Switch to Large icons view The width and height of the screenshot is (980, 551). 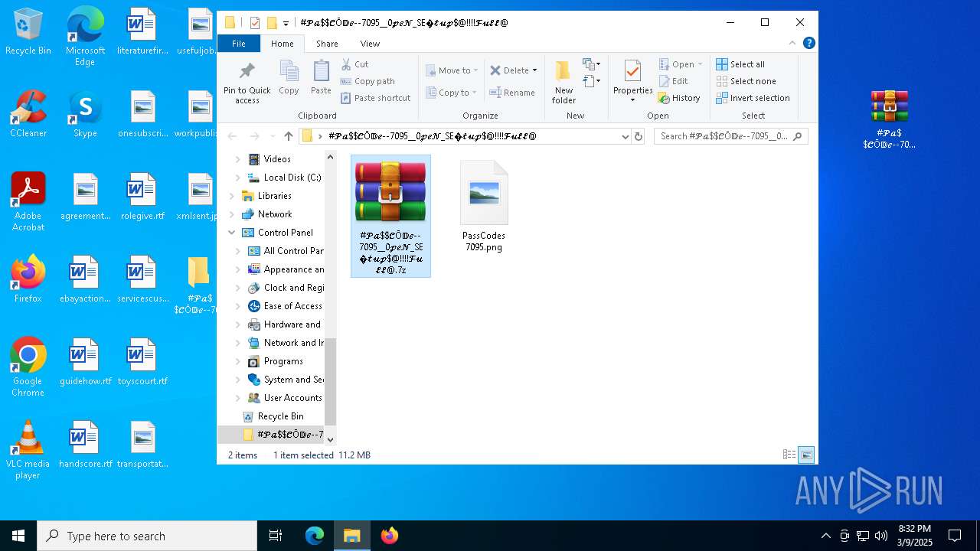point(806,455)
